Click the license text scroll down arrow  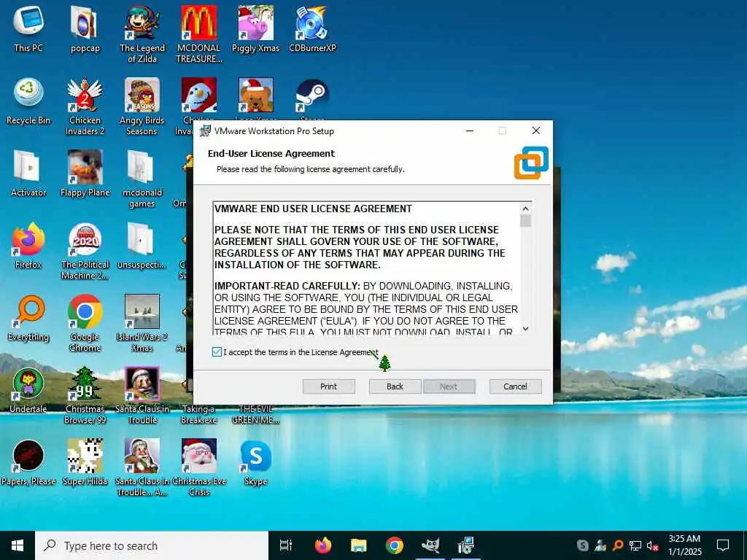pyautogui.click(x=525, y=329)
